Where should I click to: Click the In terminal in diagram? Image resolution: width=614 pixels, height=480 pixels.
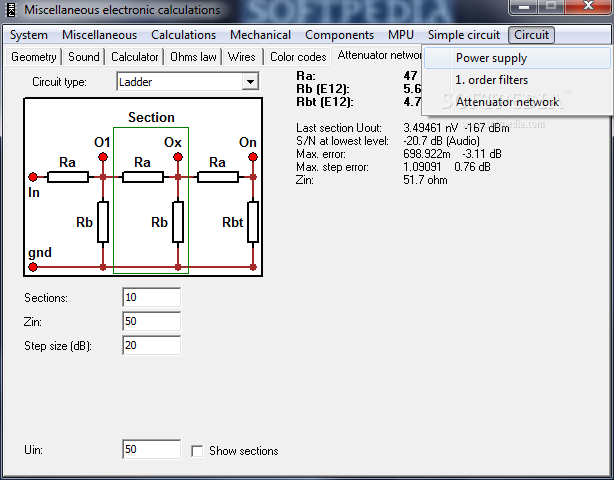33,177
